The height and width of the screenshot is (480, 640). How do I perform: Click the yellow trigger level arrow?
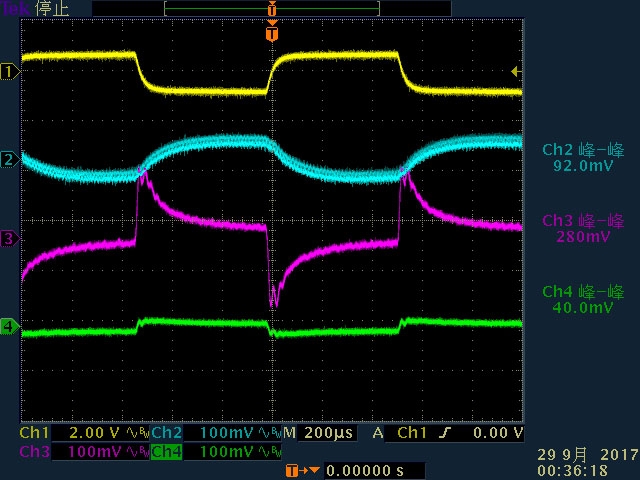pos(516,72)
